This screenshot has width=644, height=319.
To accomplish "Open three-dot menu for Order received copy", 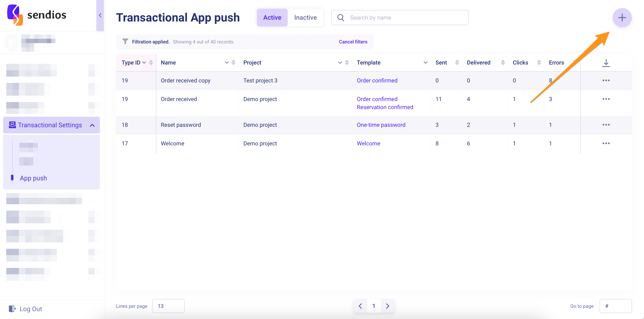I will [x=606, y=81].
